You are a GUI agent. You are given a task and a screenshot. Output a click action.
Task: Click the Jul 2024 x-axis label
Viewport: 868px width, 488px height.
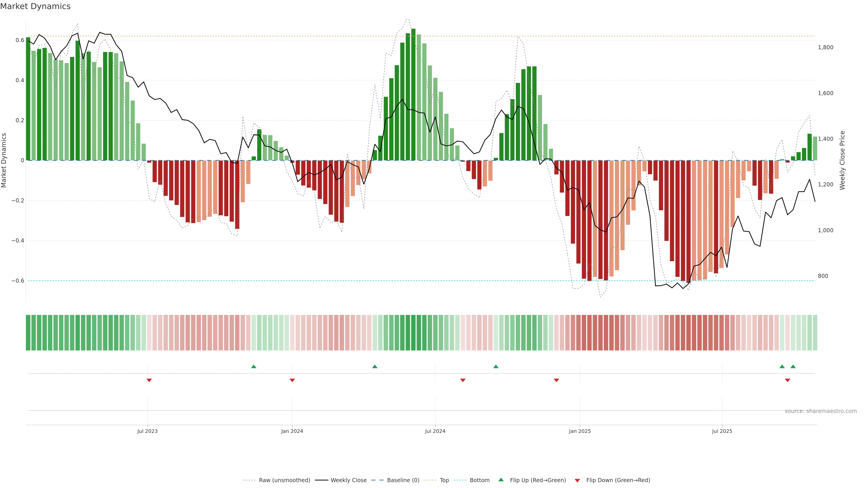(x=435, y=431)
